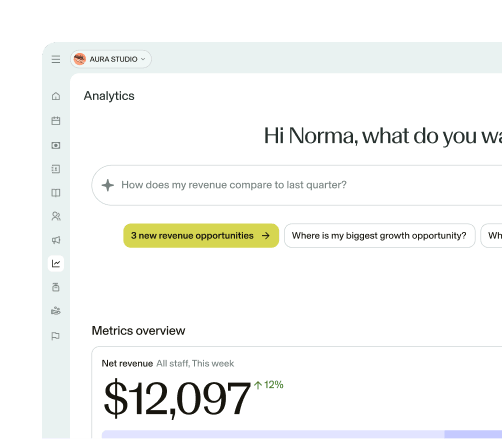The width and height of the screenshot is (502, 439).
Task: Open the receipt list sidebar icon
Action: click(56, 169)
